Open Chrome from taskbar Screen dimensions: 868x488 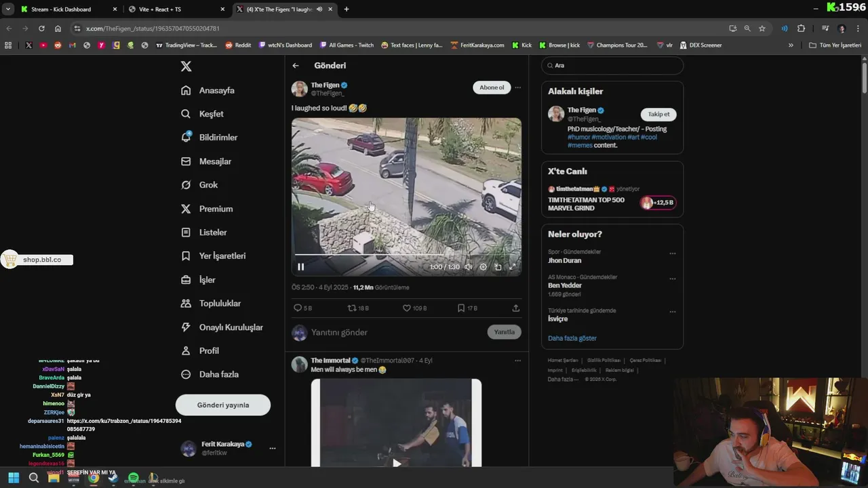pos(94,478)
